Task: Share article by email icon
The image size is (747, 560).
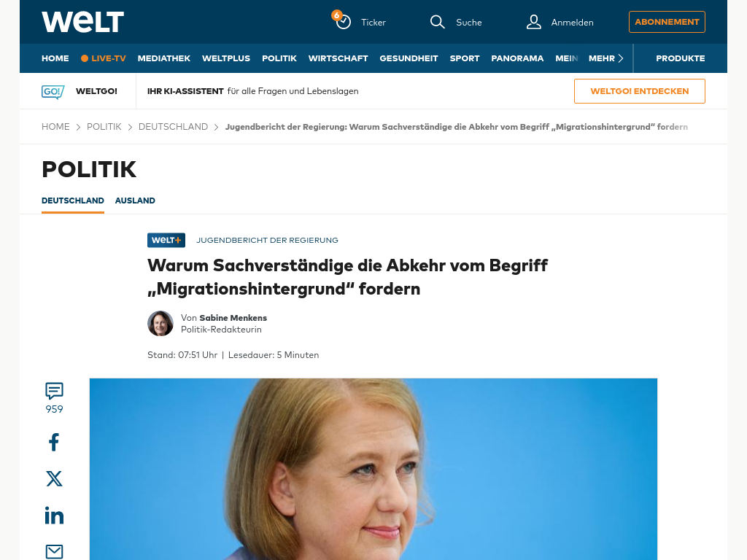Action: 54,551
